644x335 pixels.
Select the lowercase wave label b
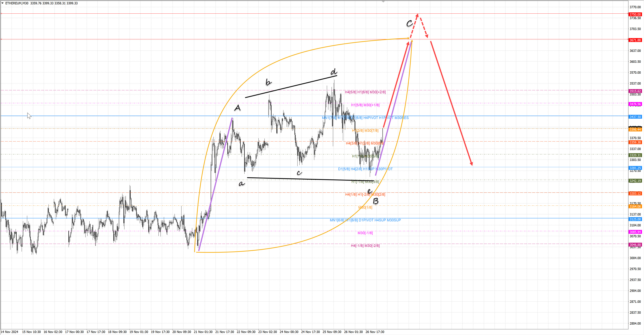(268, 82)
